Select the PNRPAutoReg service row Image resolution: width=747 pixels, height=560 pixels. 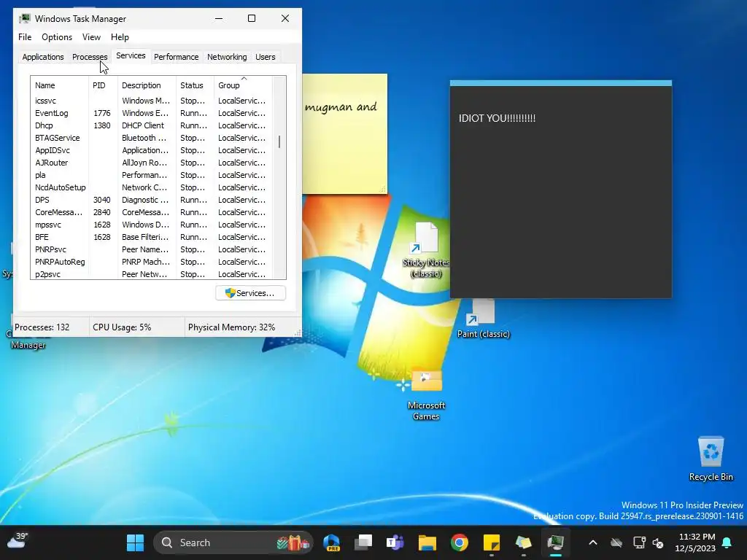pos(152,262)
